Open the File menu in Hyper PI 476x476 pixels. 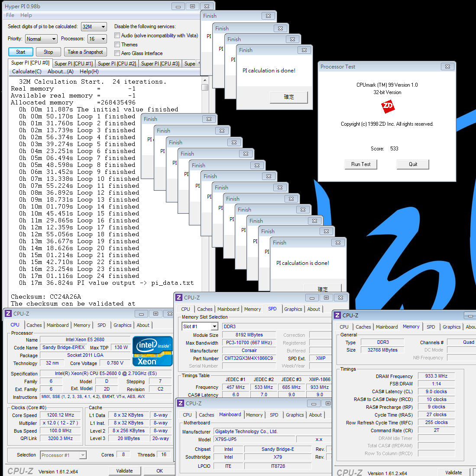point(10,15)
